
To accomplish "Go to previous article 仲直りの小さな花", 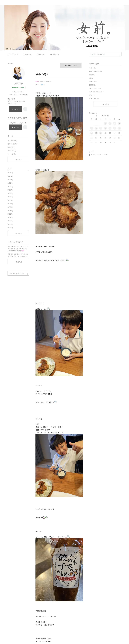I will point(71,65).
